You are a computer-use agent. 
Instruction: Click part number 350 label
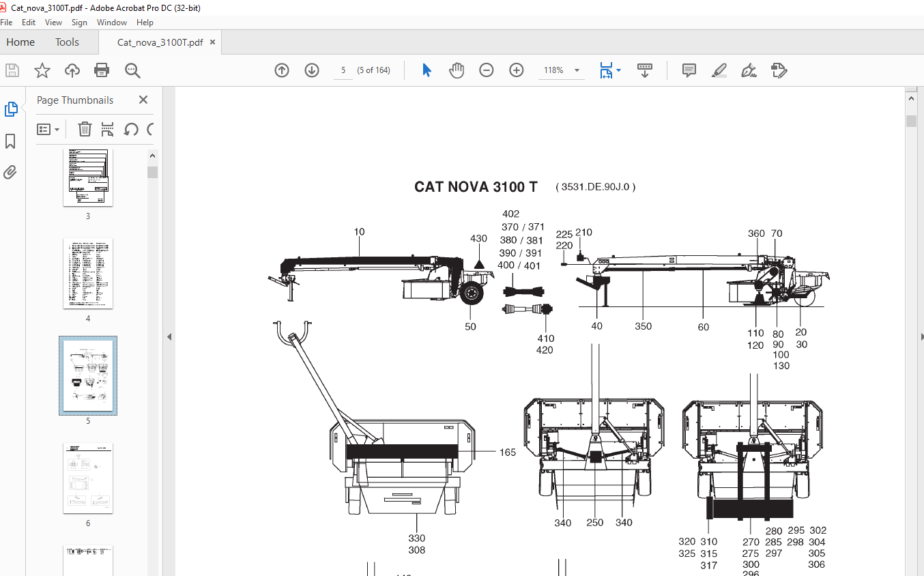(x=644, y=326)
